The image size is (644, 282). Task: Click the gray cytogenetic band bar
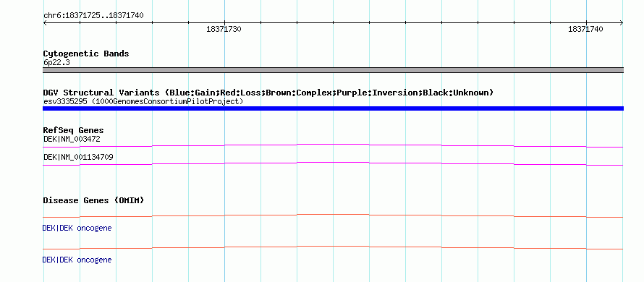(333, 70)
